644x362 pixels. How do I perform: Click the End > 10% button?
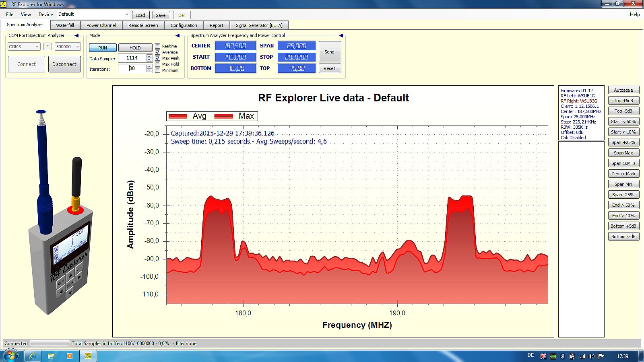tap(623, 216)
